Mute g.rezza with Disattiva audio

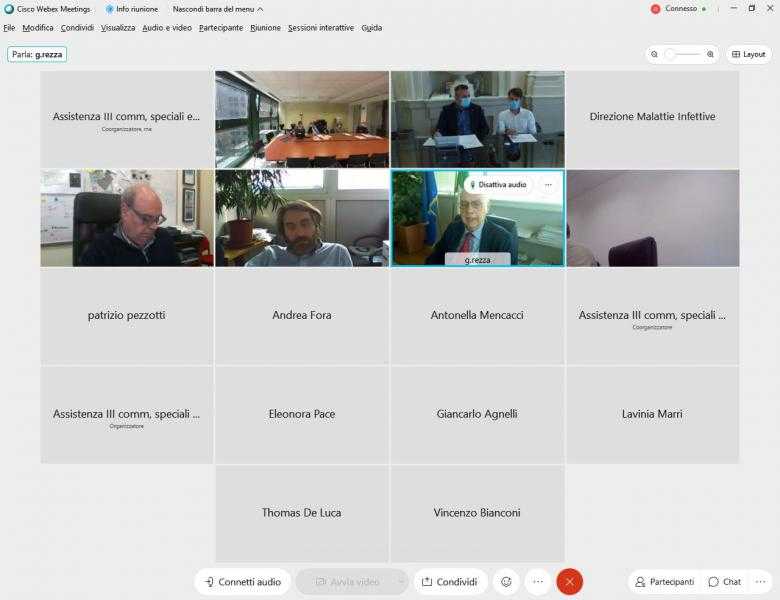pyautogui.click(x=498, y=185)
